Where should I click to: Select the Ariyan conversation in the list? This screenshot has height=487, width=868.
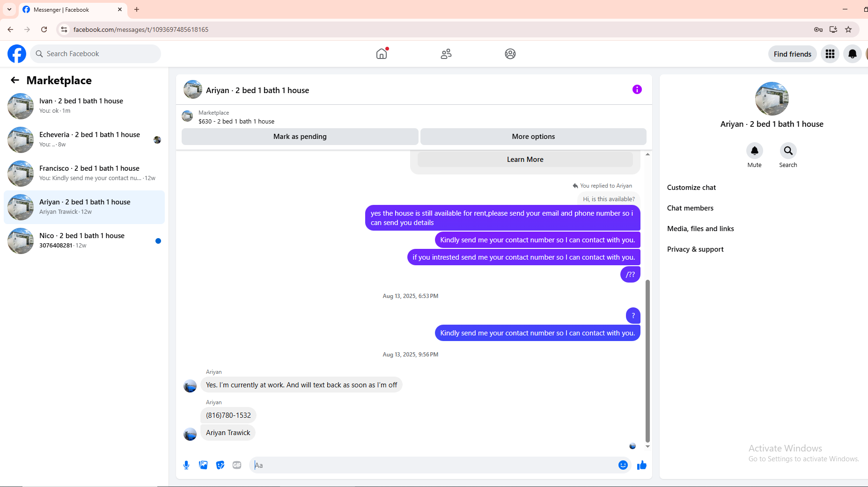[x=84, y=207]
